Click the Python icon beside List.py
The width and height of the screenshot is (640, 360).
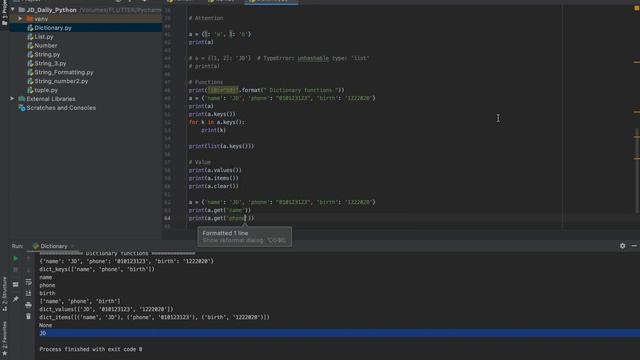point(30,37)
